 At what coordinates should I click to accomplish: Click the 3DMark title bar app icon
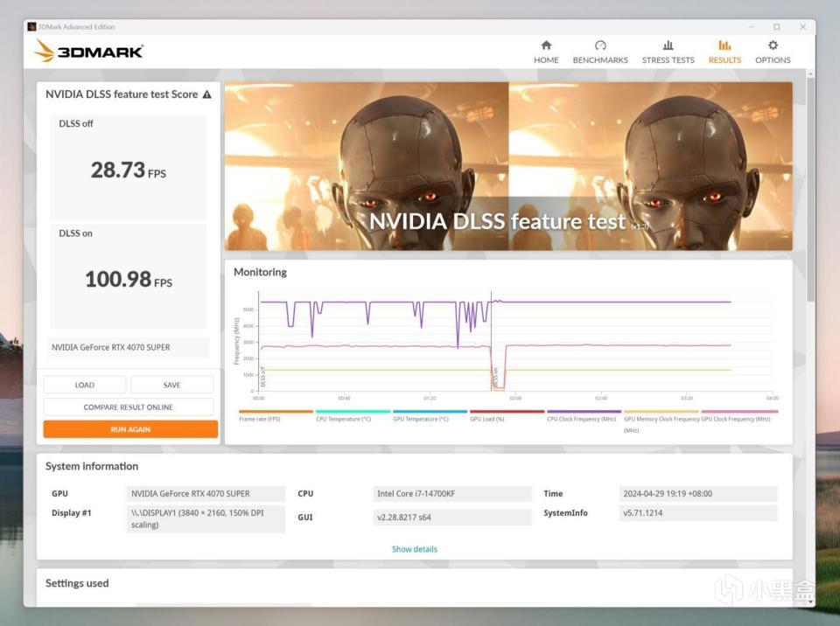32,27
